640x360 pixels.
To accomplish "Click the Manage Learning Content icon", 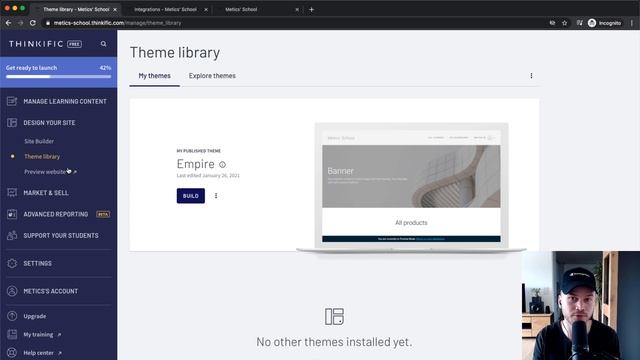I will point(12,101).
